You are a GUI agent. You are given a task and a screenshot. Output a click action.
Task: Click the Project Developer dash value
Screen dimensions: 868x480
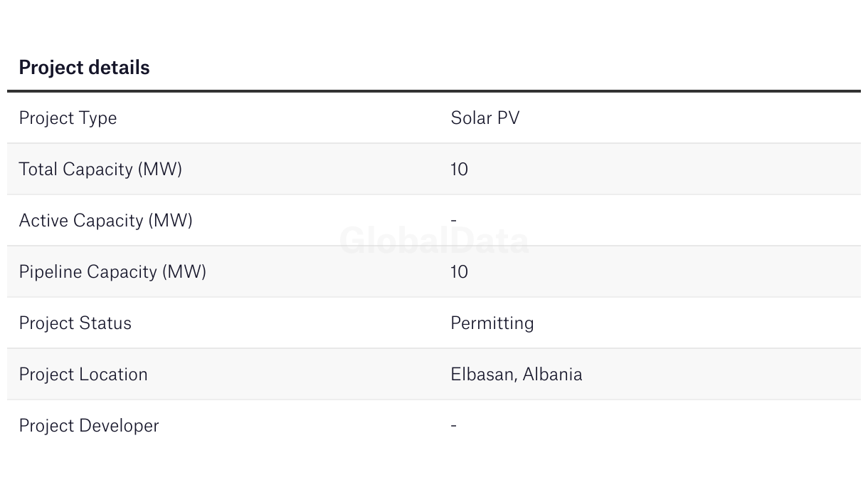(x=453, y=426)
